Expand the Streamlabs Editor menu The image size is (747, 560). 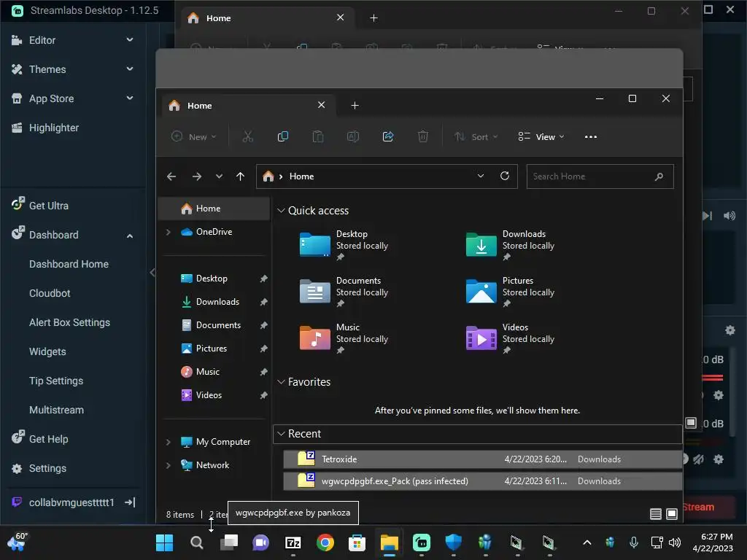pyautogui.click(x=130, y=40)
